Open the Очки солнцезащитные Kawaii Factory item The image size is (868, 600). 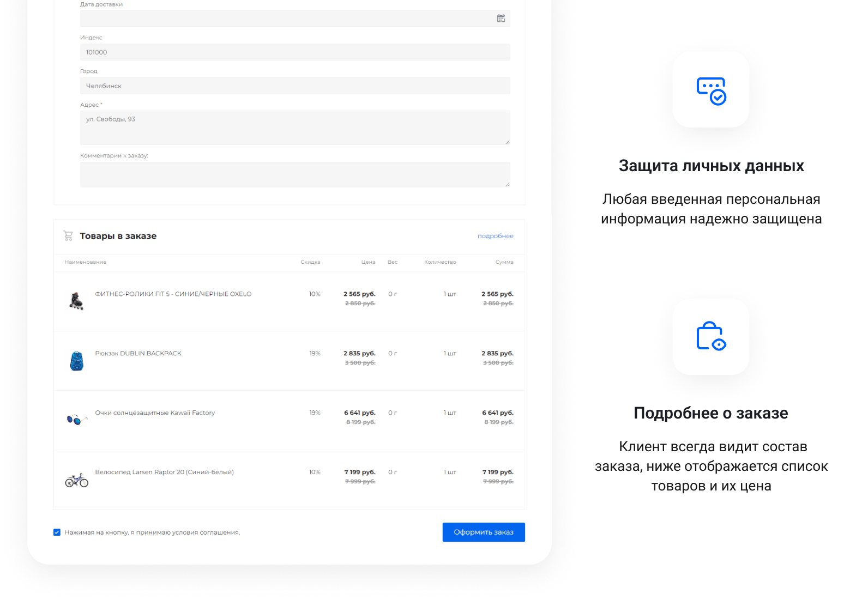(x=155, y=413)
